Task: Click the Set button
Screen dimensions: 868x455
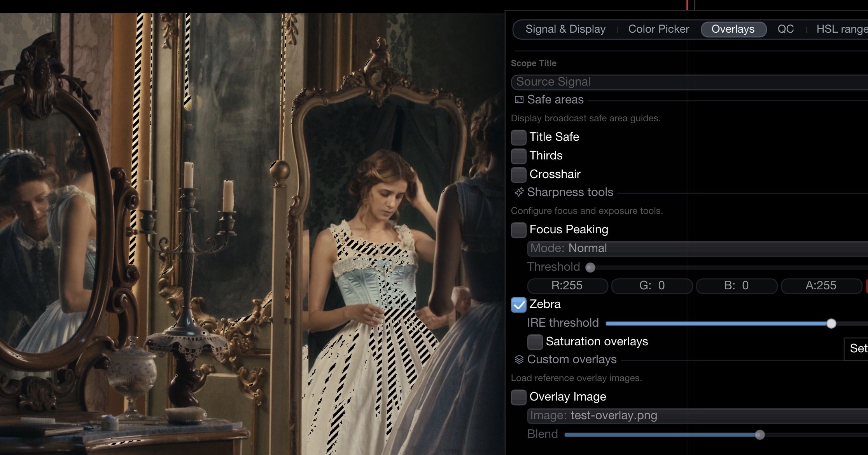Action: click(858, 348)
